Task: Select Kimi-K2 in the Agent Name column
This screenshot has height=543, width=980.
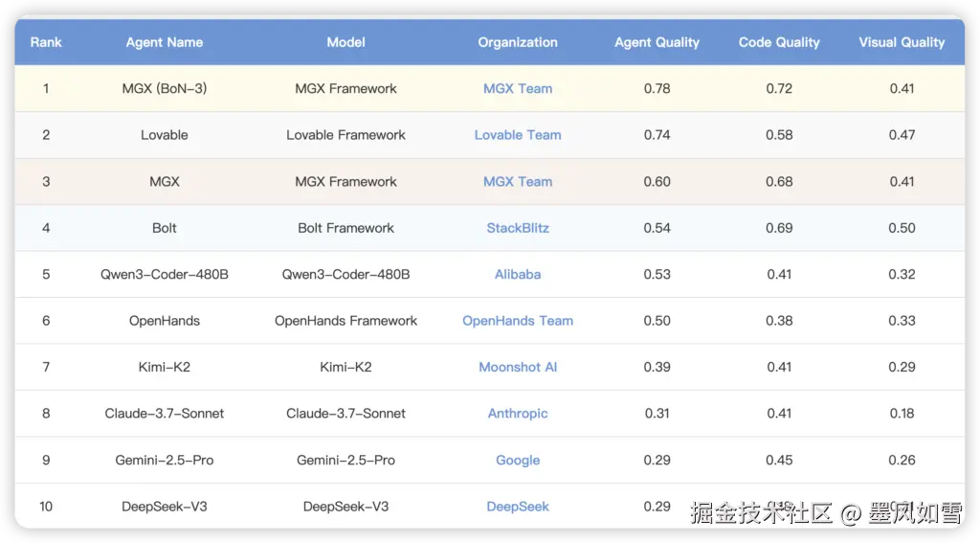Action: [x=165, y=367]
